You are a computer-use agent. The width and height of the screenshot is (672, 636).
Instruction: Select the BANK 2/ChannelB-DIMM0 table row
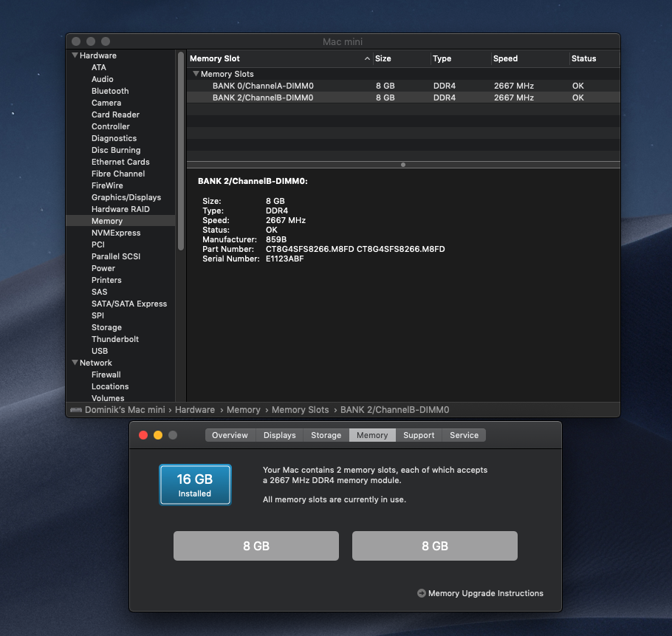(x=403, y=98)
